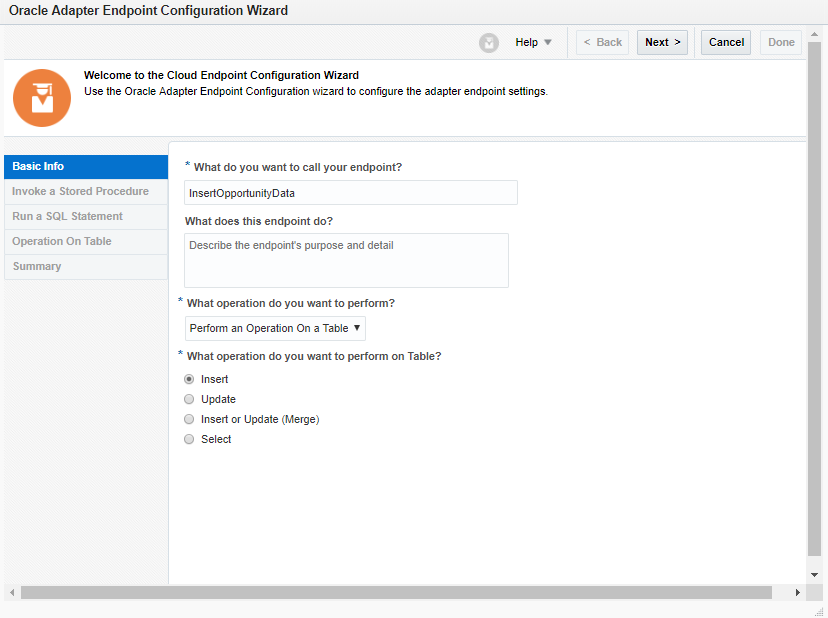Click the horizontal scrollbar right arrow

[798, 593]
